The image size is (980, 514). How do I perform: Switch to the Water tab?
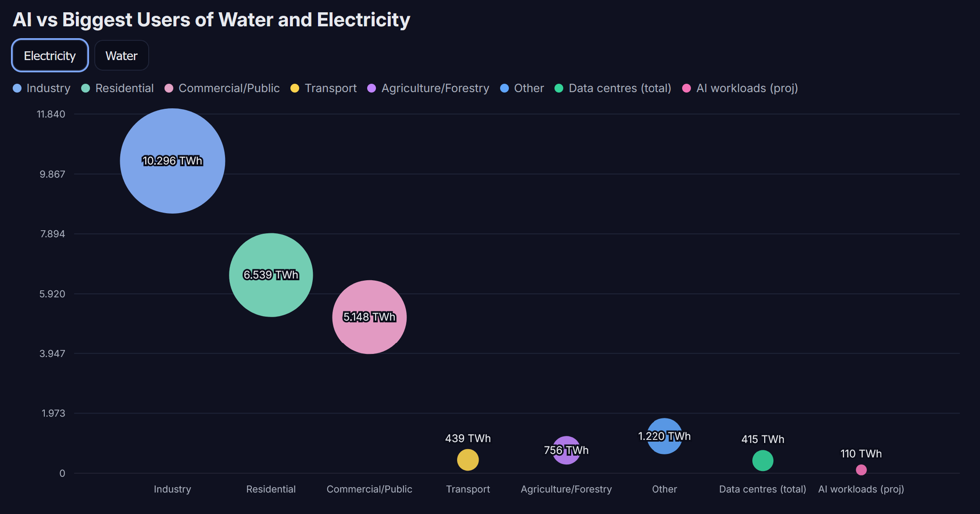click(x=122, y=56)
